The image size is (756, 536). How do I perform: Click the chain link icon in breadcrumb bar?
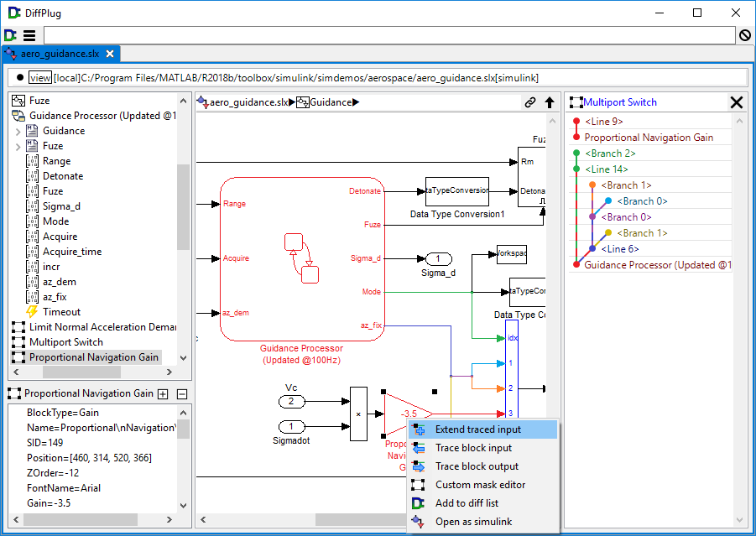pos(530,102)
